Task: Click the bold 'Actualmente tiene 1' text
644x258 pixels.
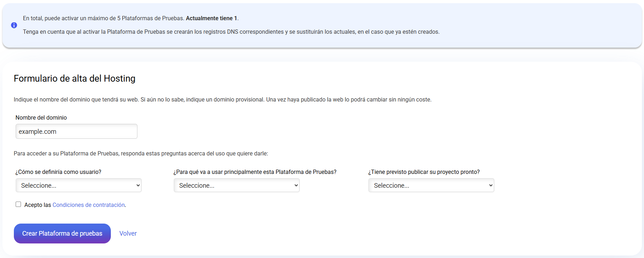Action: 211,18
